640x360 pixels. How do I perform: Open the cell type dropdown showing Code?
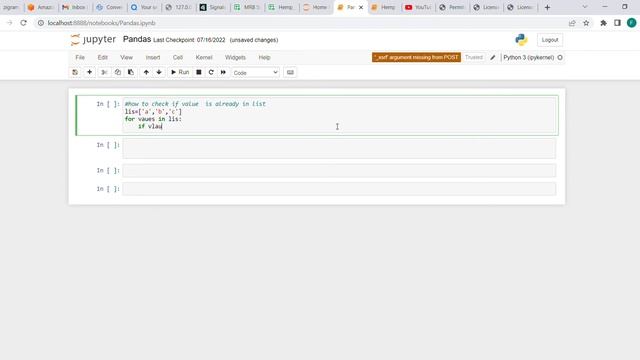[x=256, y=73]
